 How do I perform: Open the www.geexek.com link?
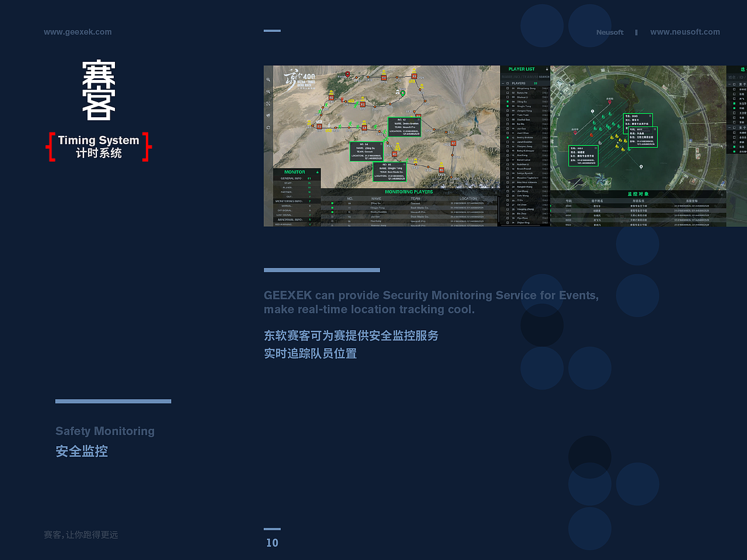tap(78, 32)
